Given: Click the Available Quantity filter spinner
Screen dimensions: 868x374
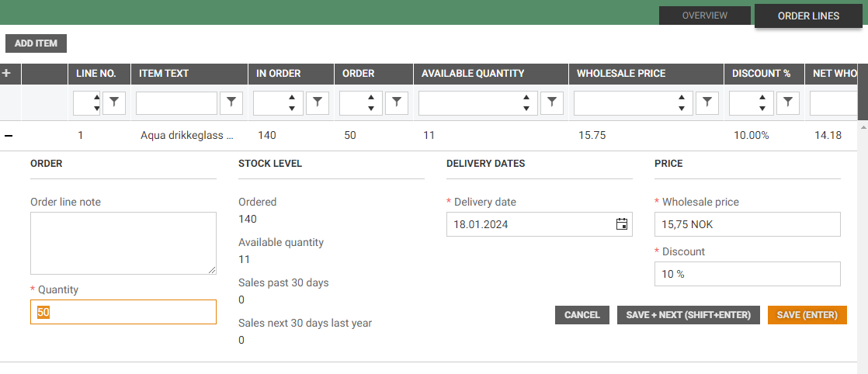Looking at the screenshot, I should (526, 102).
